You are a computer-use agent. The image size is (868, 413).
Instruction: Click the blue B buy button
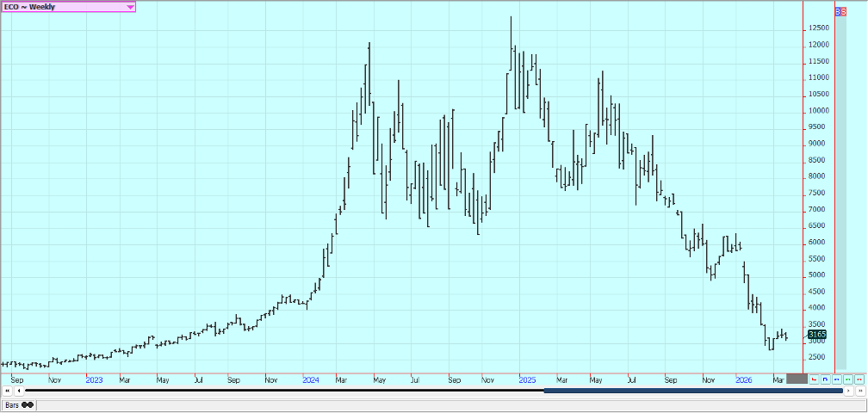839,12
